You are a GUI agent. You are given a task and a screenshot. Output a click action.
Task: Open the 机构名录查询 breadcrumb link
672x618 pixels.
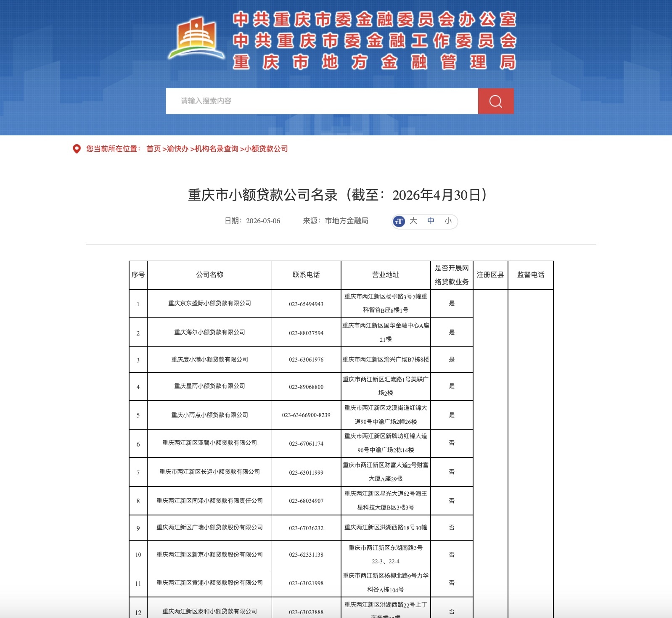[x=216, y=149]
